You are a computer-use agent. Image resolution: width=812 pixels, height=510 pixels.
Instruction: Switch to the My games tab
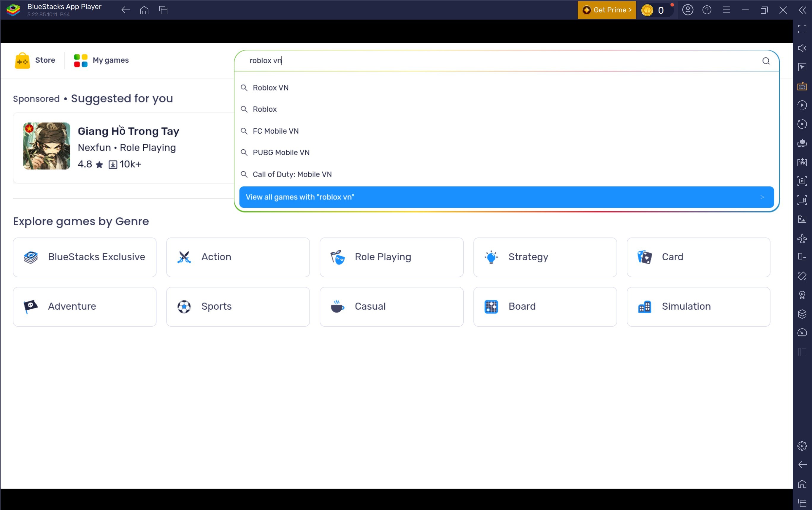coord(101,60)
